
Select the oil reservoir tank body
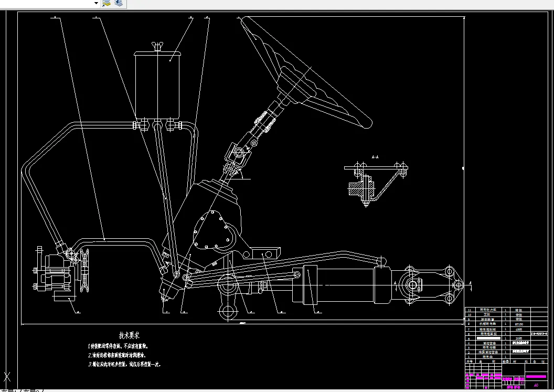coord(157,87)
